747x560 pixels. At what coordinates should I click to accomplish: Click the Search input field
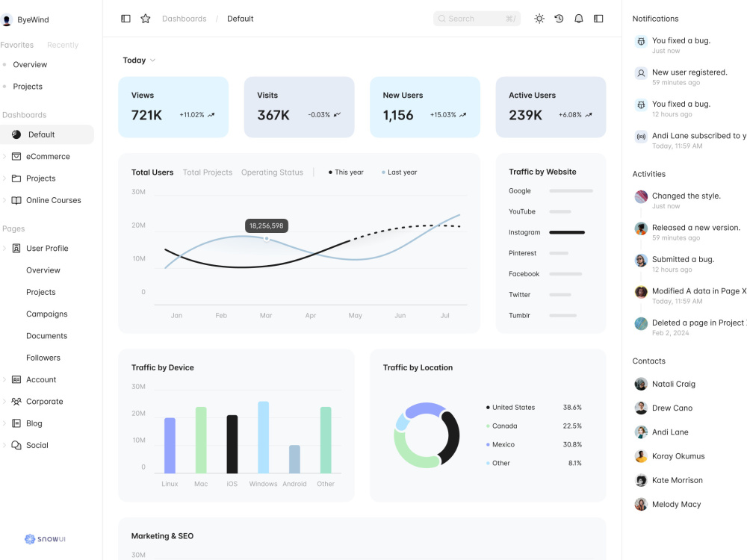pos(477,19)
